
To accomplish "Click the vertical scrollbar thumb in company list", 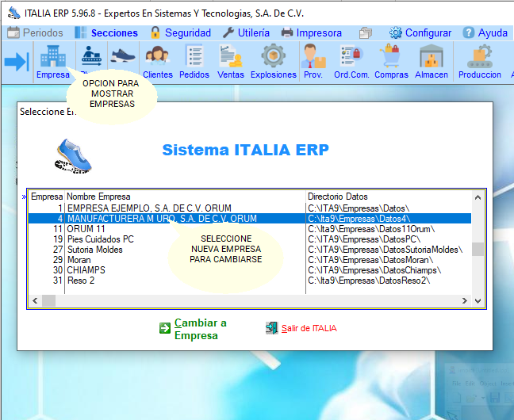I will click(x=478, y=249).
